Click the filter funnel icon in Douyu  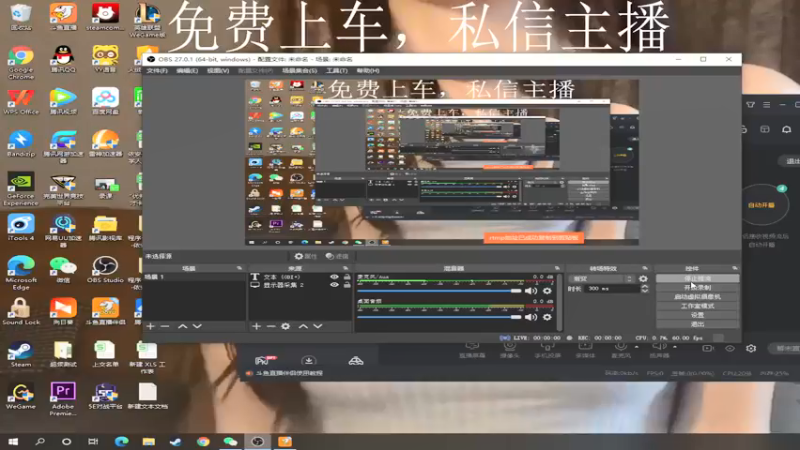[x=751, y=105]
